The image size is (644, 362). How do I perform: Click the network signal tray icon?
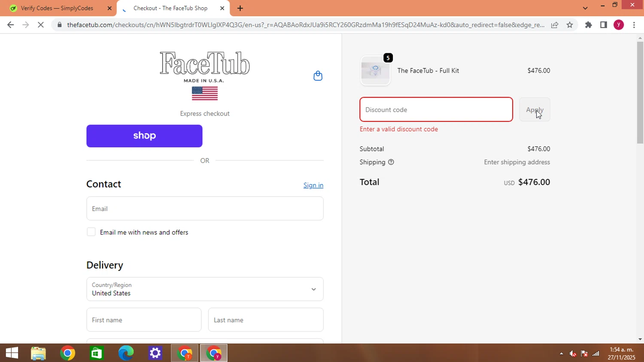[596, 353]
